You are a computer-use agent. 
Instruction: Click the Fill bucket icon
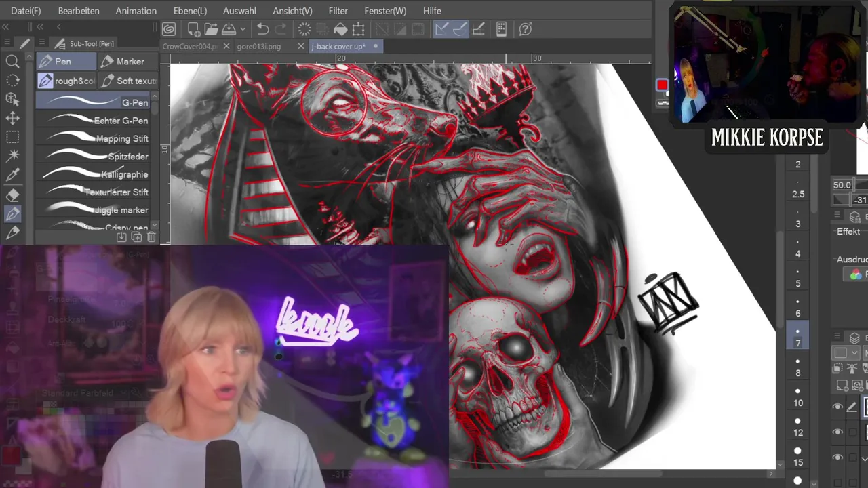[x=340, y=29]
